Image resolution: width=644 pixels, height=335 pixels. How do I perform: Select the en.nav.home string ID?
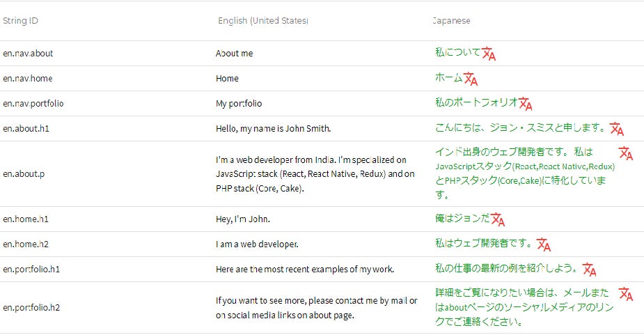pyautogui.click(x=27, y=79)
